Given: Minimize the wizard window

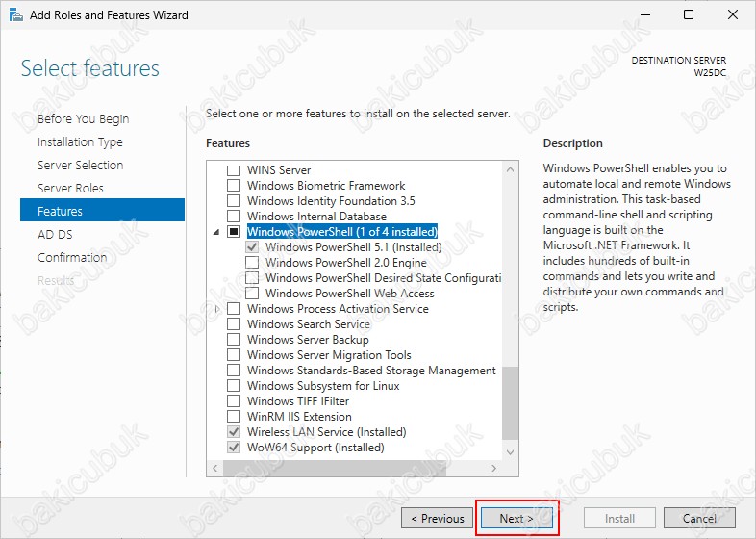Looking at the screenshot, I should pyautogui.click(x=645, y=14).
